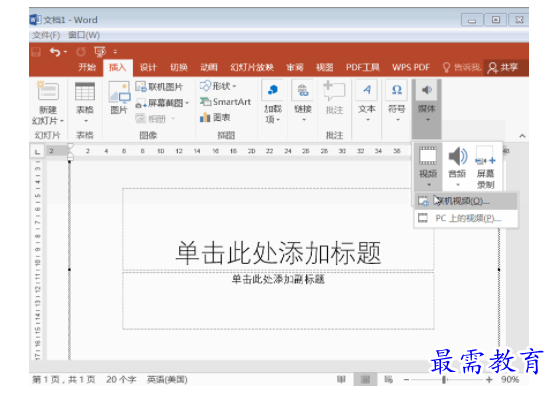Open the 符号 symbols dropdown
The width and height of the screenshot is (552, 393).
[397, 102]
